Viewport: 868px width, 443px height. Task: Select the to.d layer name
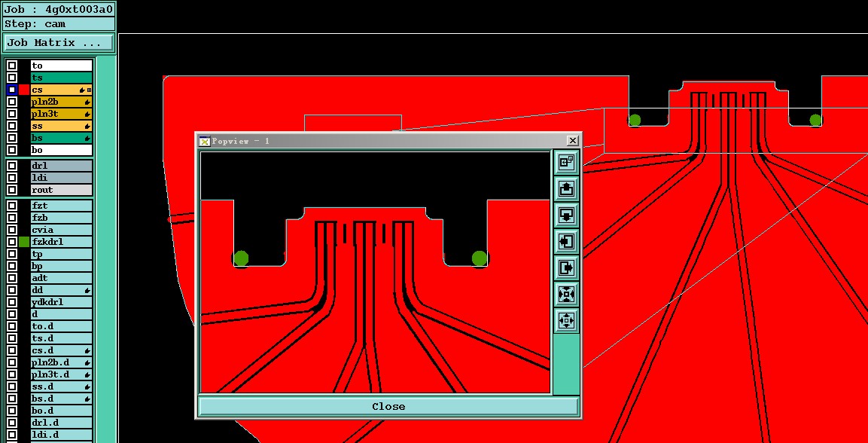click(x=62, y=326)
